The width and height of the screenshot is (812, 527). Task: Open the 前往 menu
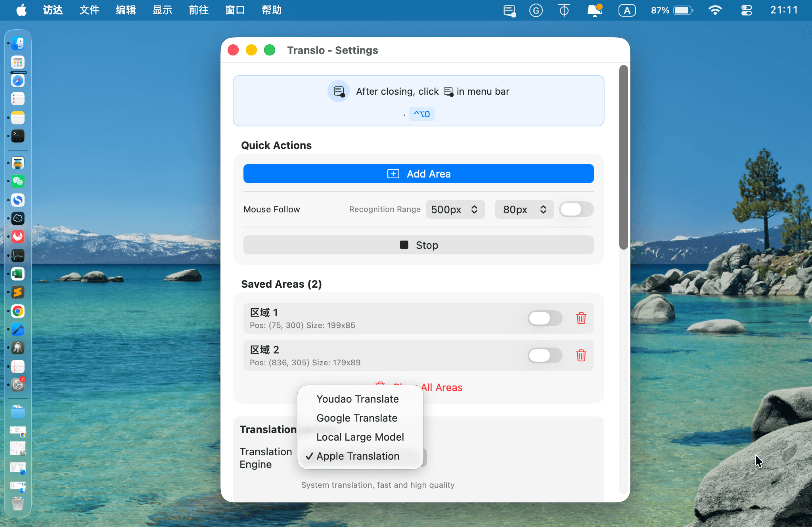199,10
